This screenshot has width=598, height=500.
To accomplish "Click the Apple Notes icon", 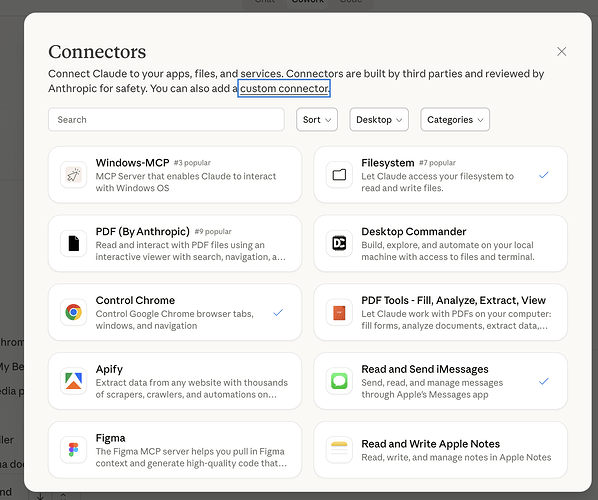I will (339, 449).
